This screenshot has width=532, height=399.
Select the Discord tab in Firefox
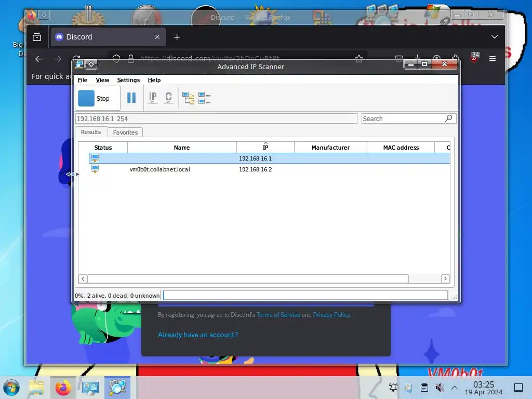point(108,37)
